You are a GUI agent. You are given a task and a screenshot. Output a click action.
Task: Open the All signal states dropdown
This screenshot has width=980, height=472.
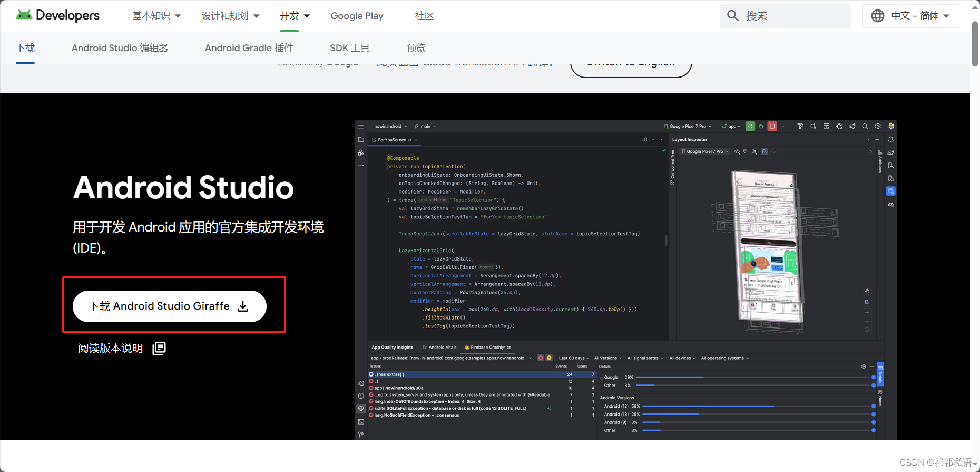645,358
